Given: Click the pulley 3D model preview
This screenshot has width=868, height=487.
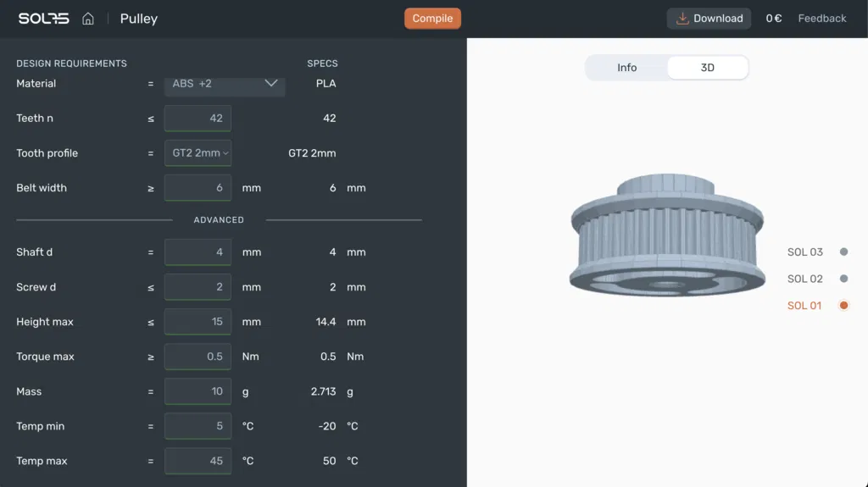Looking at the screenshot, I should click(x=667, y=235).
